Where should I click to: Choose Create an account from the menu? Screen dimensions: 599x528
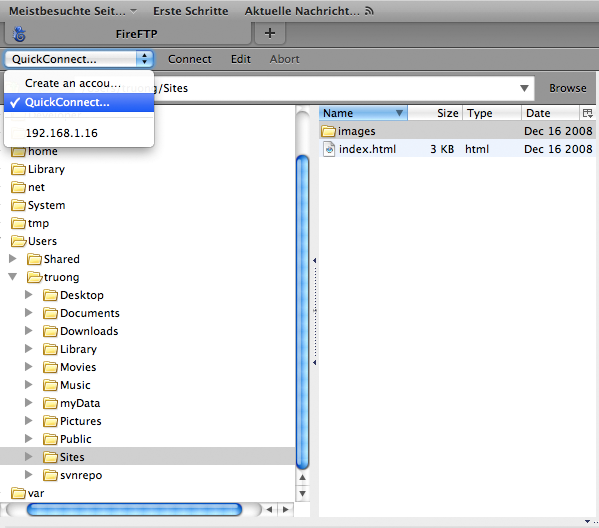tap(79, 83)
